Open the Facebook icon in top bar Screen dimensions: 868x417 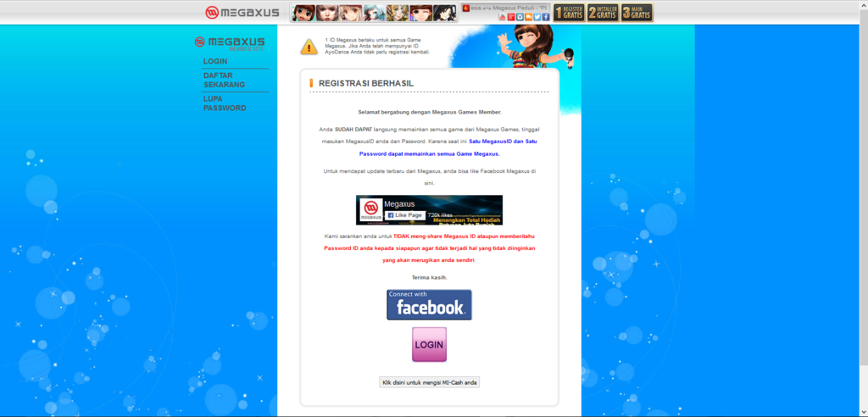pyautogui.click(x=546, y=17)
